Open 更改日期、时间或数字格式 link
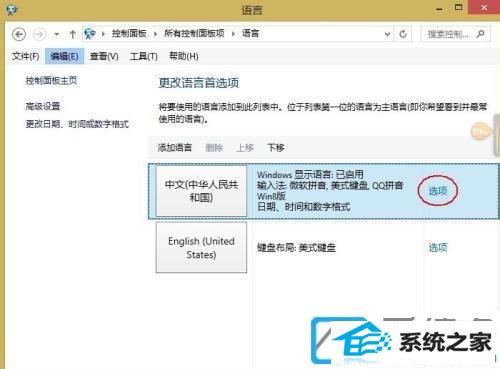Screen dimensions: 500x369 coord(77,124)
